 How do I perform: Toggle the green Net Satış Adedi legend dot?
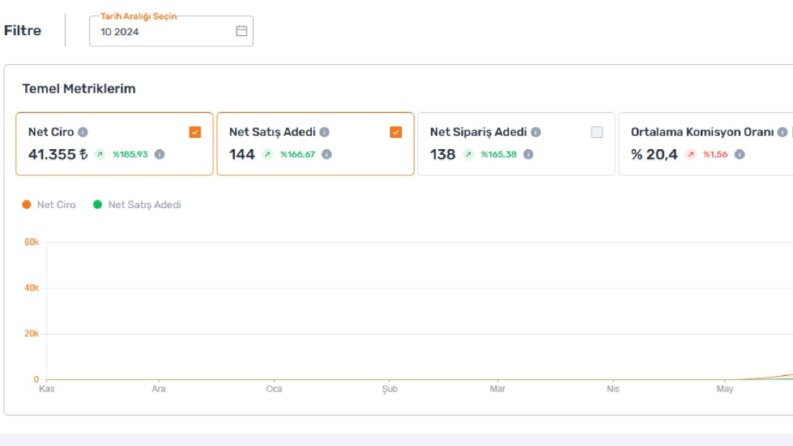(x=98, y=204)
